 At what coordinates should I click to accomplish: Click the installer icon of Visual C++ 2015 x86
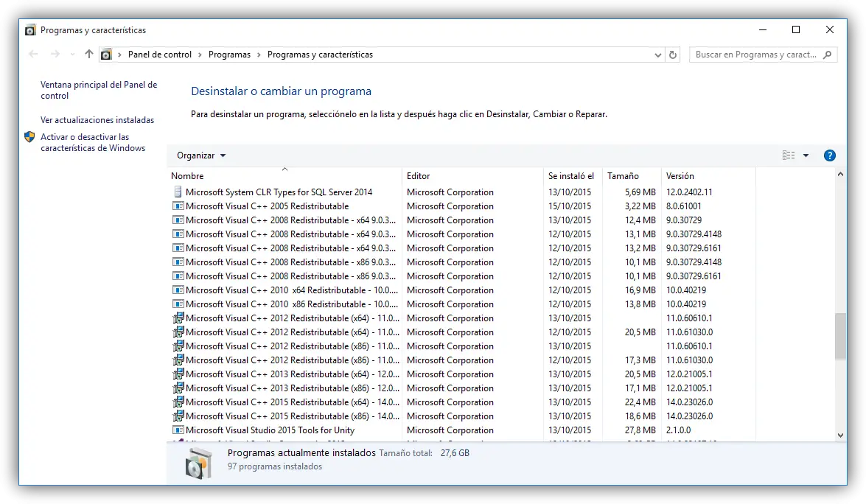pos(178,416)
